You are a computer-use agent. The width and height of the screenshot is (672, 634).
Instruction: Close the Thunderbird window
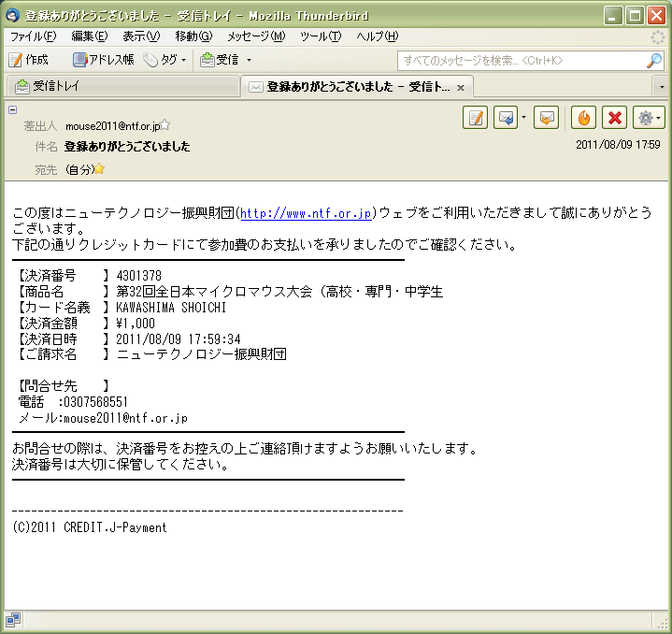click(x=656, y=16)
